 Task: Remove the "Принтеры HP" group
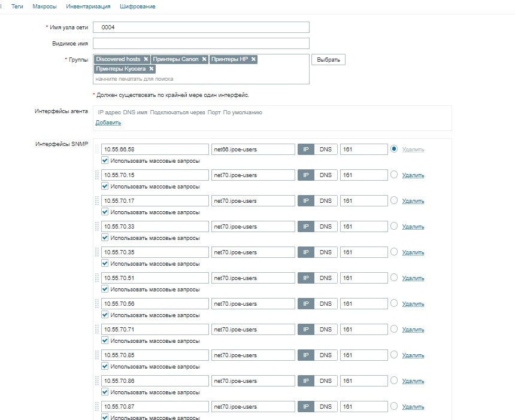(253, 59)
